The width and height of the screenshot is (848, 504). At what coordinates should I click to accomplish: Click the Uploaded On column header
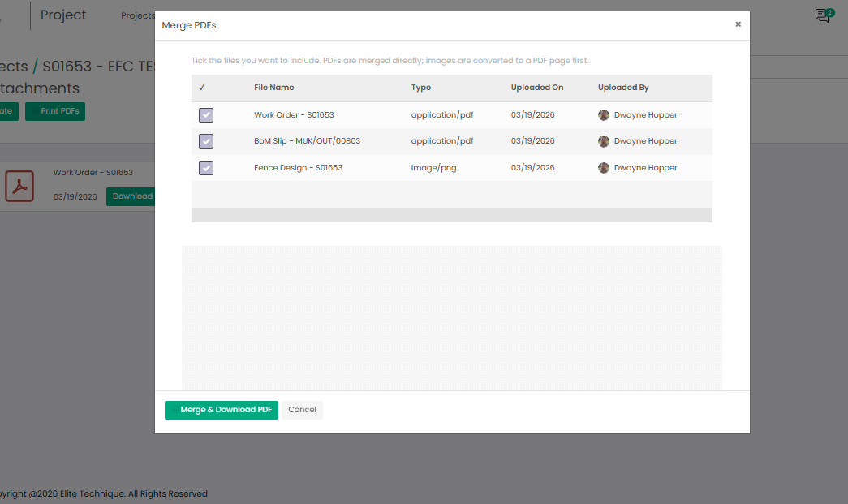536,88
